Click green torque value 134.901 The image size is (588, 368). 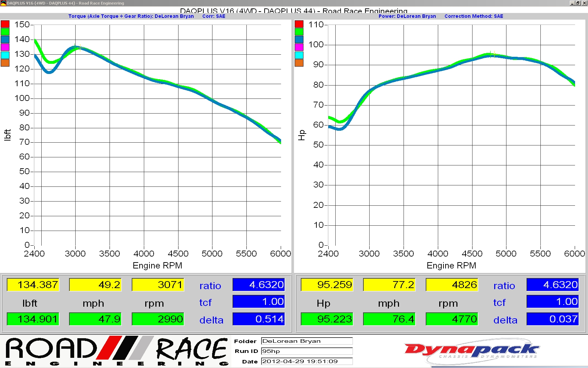tap(33, 319)
